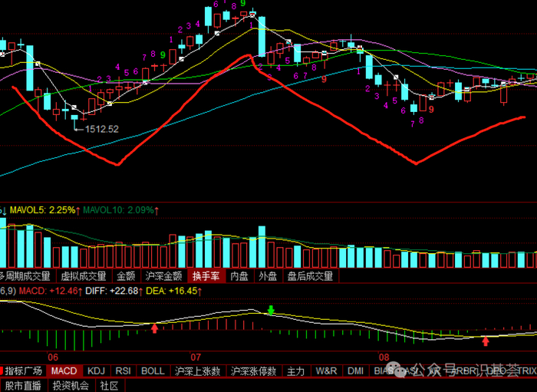Click the DEA: +16.45 value
Image resolution: width=537 pixels, height=392 pixels.
[x=172, y=291]
